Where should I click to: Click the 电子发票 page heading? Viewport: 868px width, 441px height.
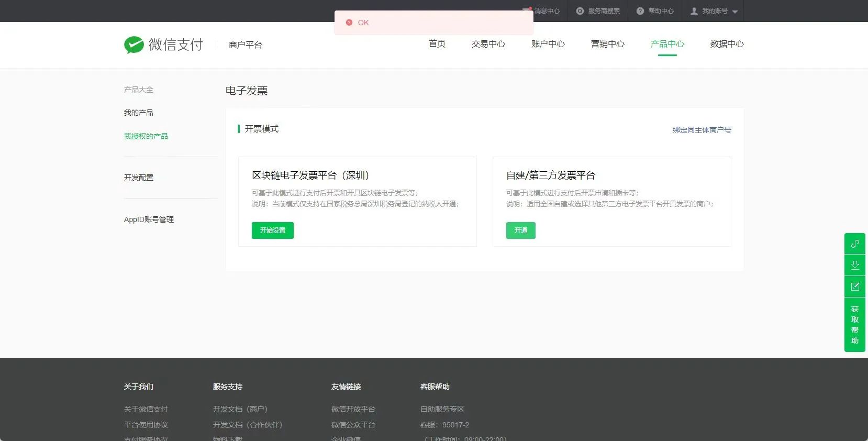(x=247, y=91)
